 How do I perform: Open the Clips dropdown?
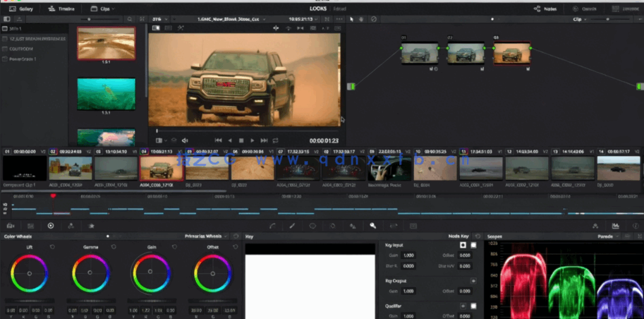pyautogui.click(x=103, y=8)
